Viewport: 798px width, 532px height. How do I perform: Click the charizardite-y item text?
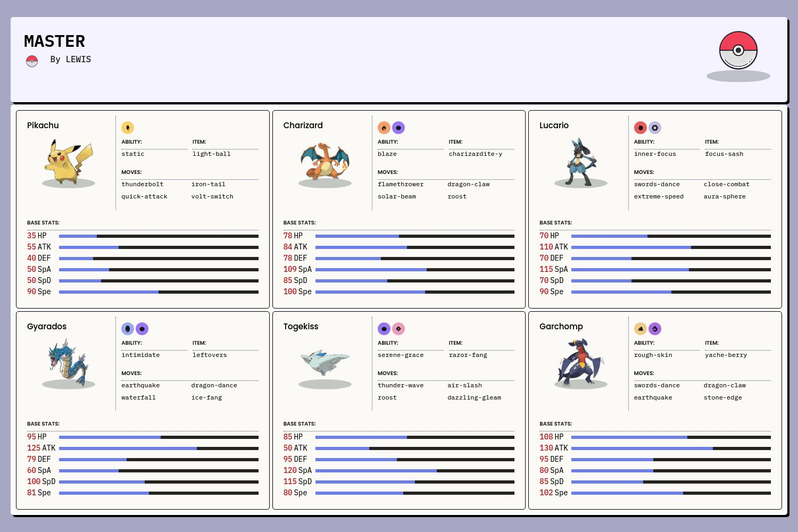[x=475, y=154]
